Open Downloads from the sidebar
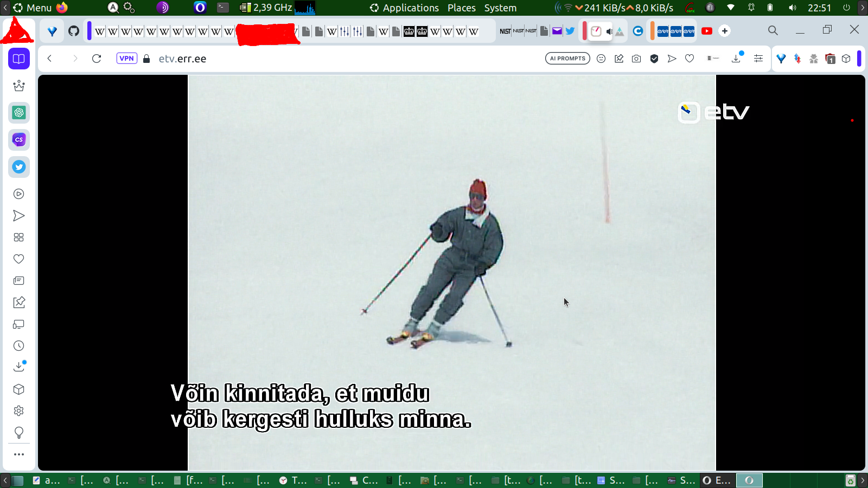 [x=19, y=367]
